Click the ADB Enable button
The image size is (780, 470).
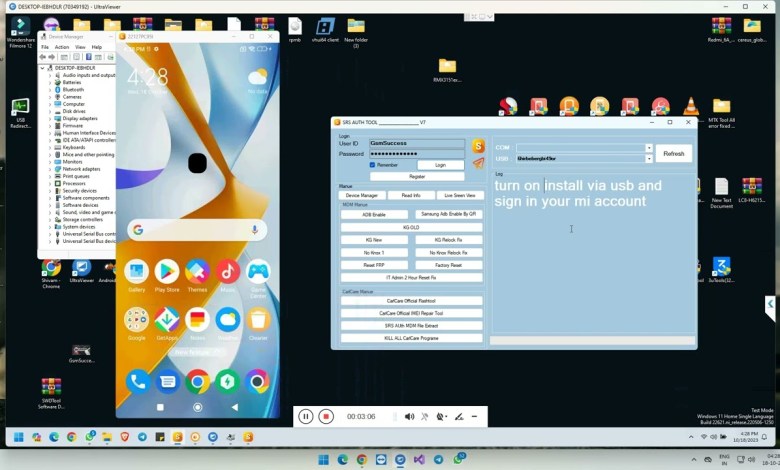click(374, 214)
